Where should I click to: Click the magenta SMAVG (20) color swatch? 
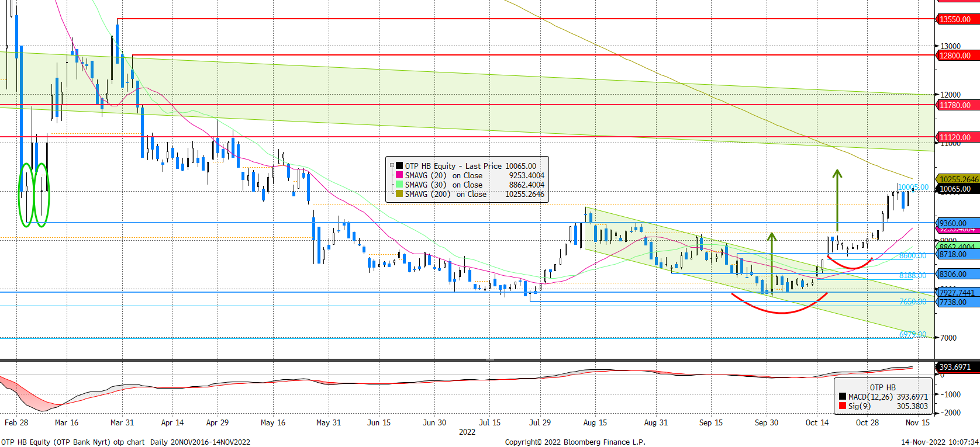[399, 175]
